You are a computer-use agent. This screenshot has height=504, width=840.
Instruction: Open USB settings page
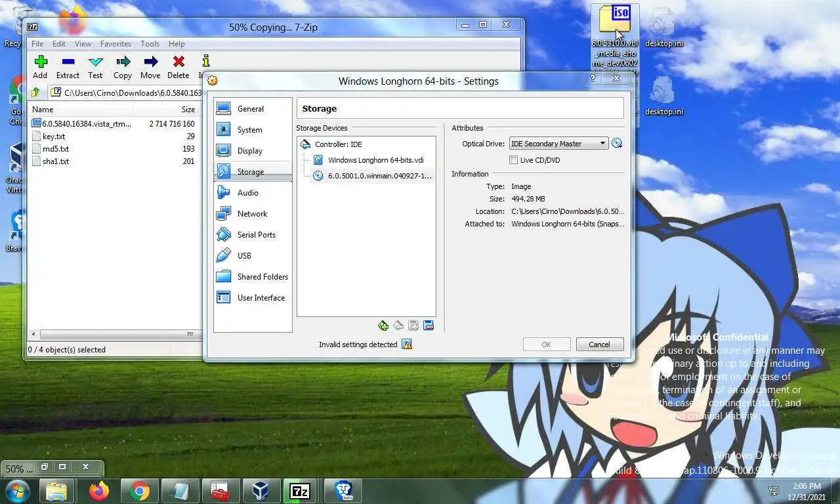pyautogui.click(x=253, y=256)
